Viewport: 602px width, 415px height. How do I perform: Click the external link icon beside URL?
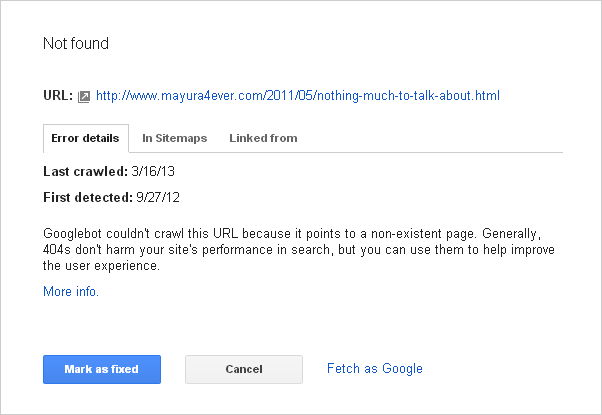coord(85,97)
